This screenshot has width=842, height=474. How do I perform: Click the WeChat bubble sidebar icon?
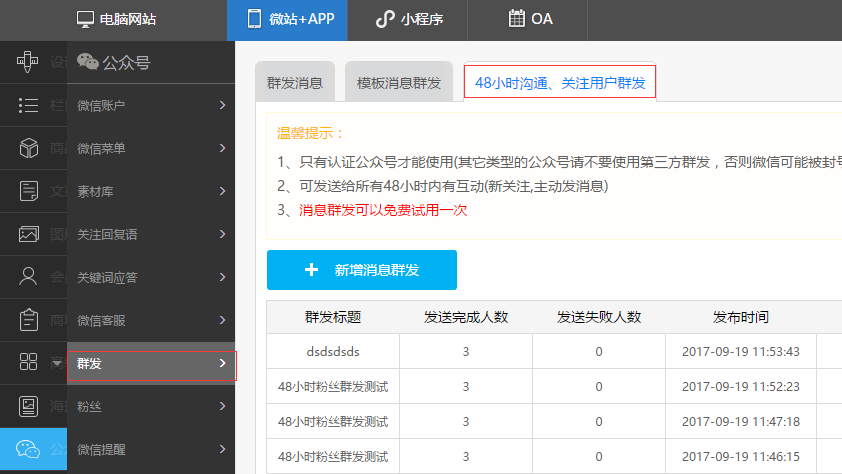pos(28,449)
